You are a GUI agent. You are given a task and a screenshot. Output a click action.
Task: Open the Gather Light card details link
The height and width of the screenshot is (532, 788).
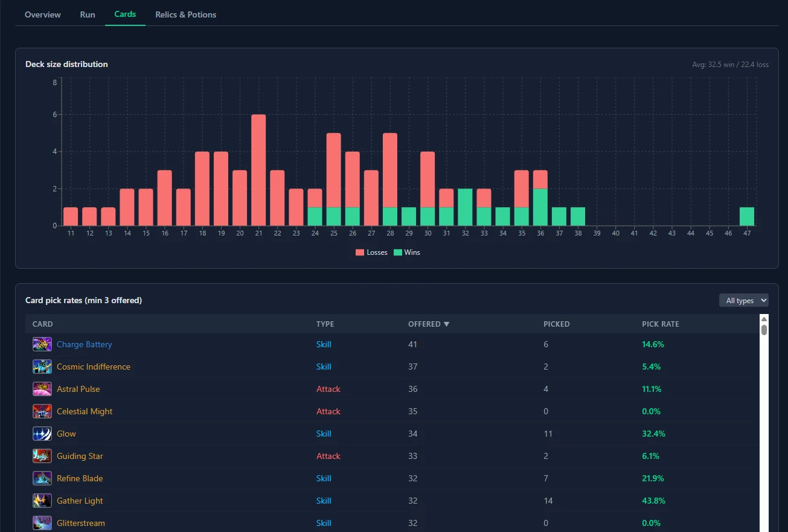click(x=79, y=501)
